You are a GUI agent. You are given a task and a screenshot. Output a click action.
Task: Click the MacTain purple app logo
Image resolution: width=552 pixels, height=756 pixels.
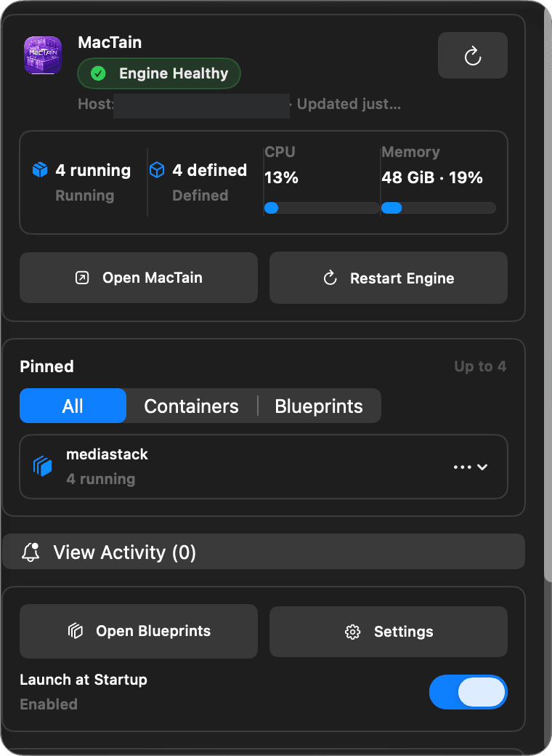coord(43,55)
